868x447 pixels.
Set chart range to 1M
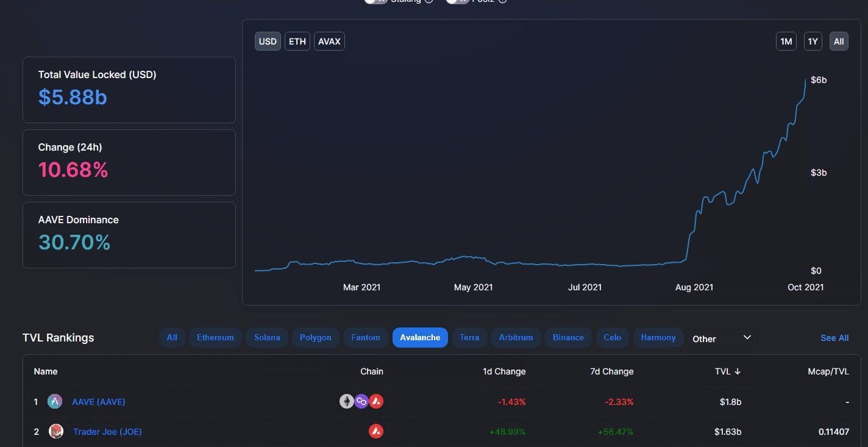(x=786, y=41)
